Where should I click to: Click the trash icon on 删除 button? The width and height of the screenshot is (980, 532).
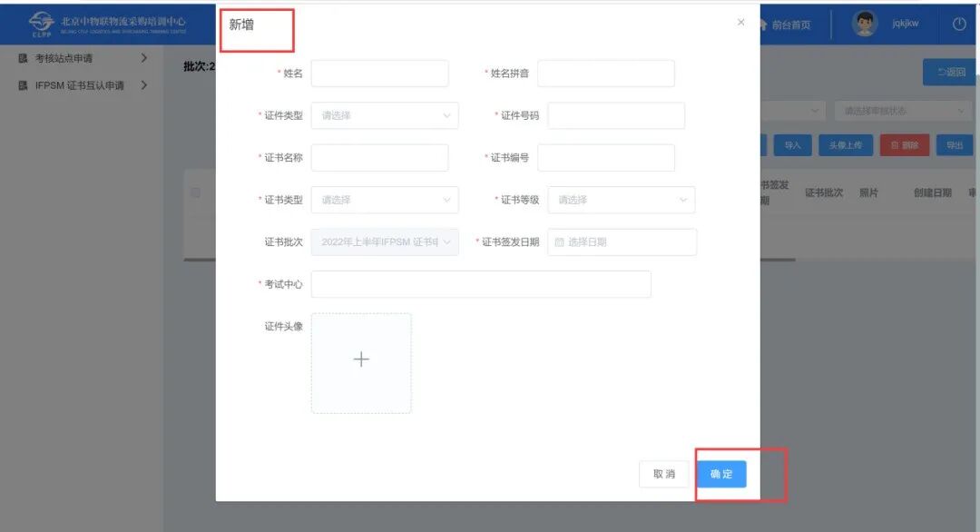point(895,144)
